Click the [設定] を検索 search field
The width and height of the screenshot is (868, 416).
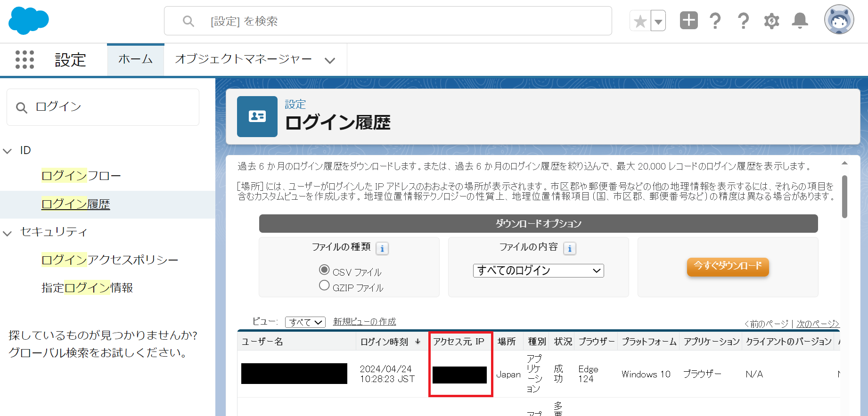(387, 21)
